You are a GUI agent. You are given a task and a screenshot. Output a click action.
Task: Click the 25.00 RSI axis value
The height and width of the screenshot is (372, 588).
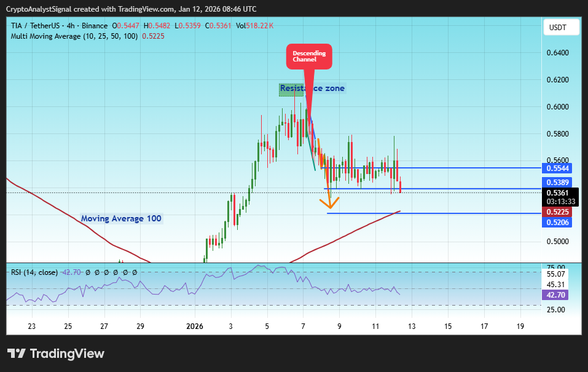coord(556,310)
